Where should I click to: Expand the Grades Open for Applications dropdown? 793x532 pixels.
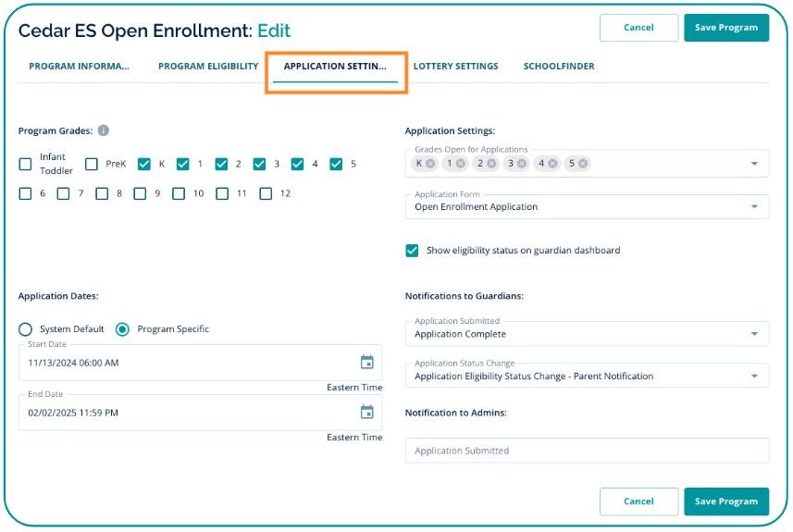pos(755,164)
